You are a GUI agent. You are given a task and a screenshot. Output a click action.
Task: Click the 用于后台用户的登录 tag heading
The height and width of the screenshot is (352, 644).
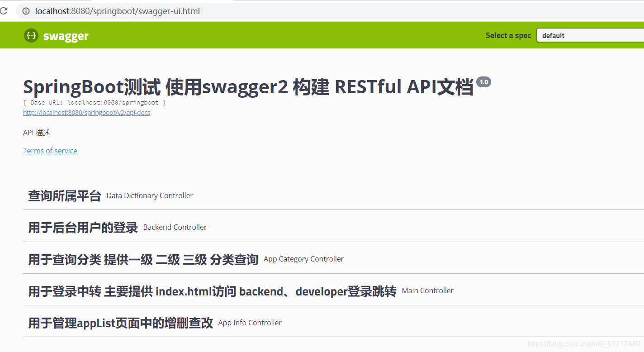83,228
